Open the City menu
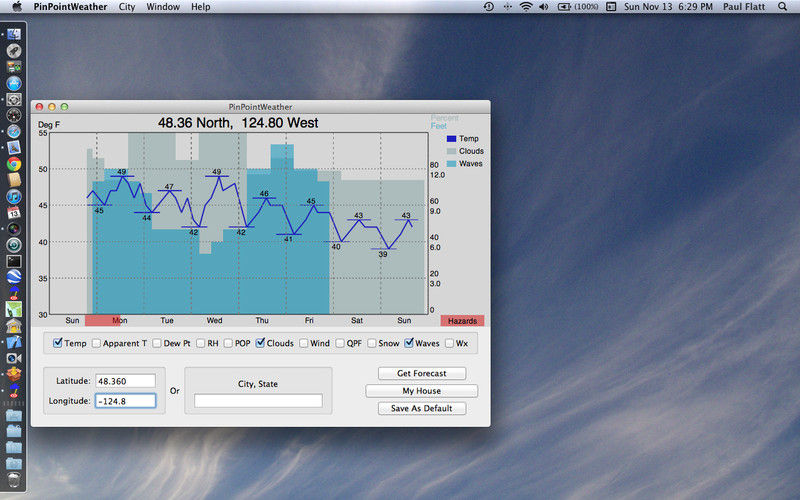Image resolution: width=800 pixels, height=500 pixels. [x=127, y=7]
